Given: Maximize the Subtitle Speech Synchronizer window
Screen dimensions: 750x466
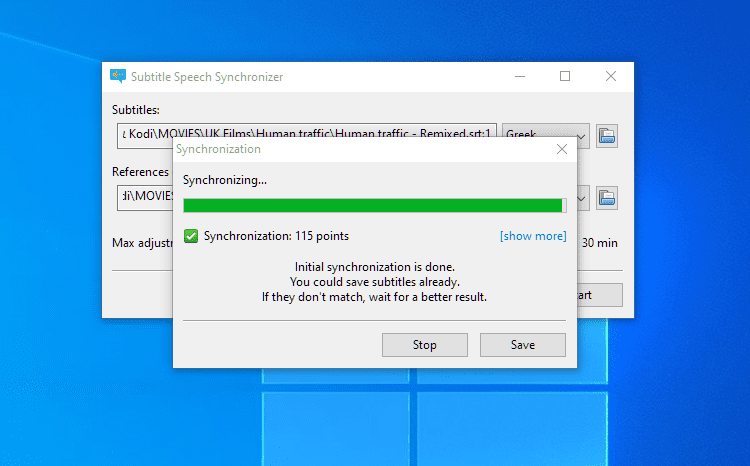Looking at the screenshot, I should 565,76.
